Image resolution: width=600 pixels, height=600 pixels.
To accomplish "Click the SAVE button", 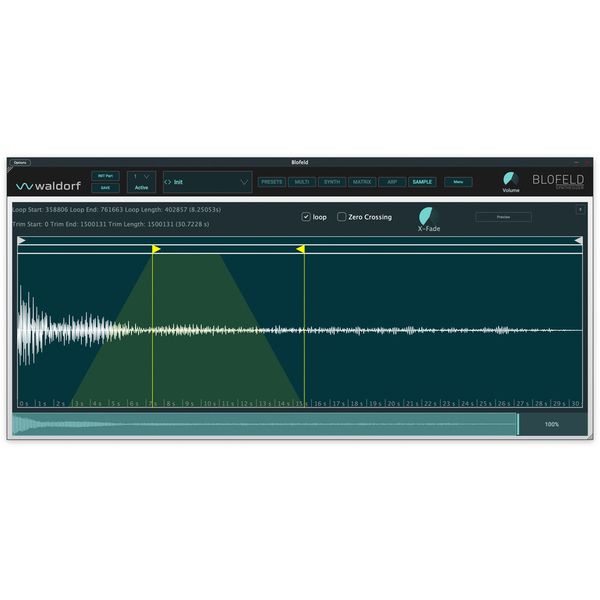I will pyautogui.click(x=105, y=188).
